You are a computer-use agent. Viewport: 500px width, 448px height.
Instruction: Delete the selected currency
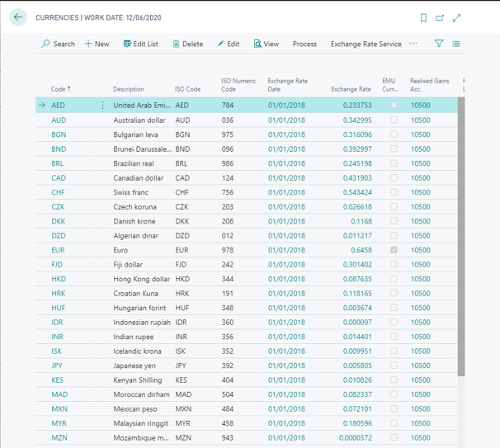[x=187, y=44]
